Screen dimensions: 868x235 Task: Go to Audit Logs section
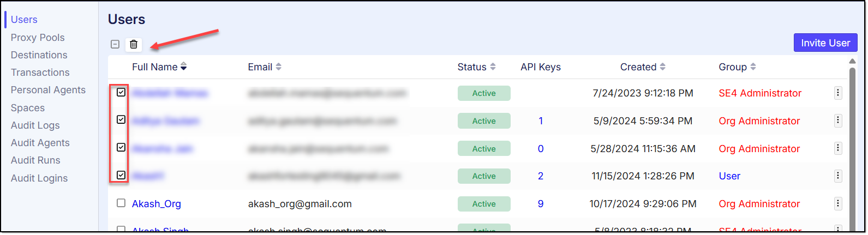[35, 125]
